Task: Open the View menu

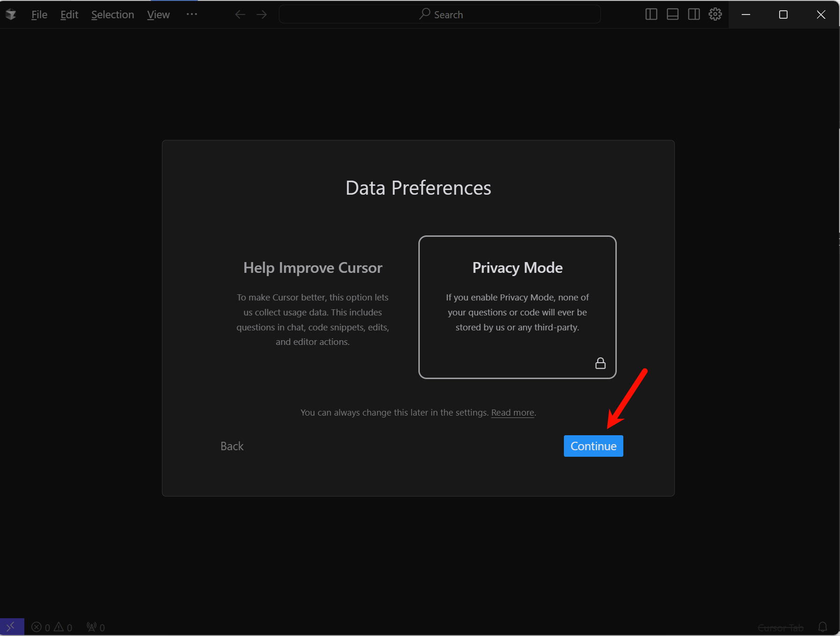Action: (x=158, y=15)
